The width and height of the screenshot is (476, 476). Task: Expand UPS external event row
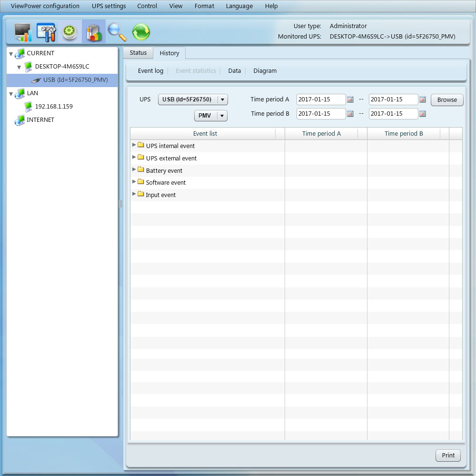point(134,157)
